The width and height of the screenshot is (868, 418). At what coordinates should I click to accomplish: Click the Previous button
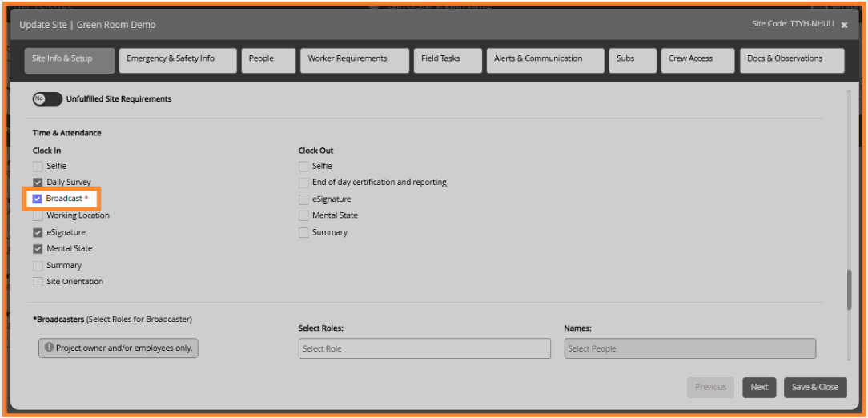[x=710, y=388]
